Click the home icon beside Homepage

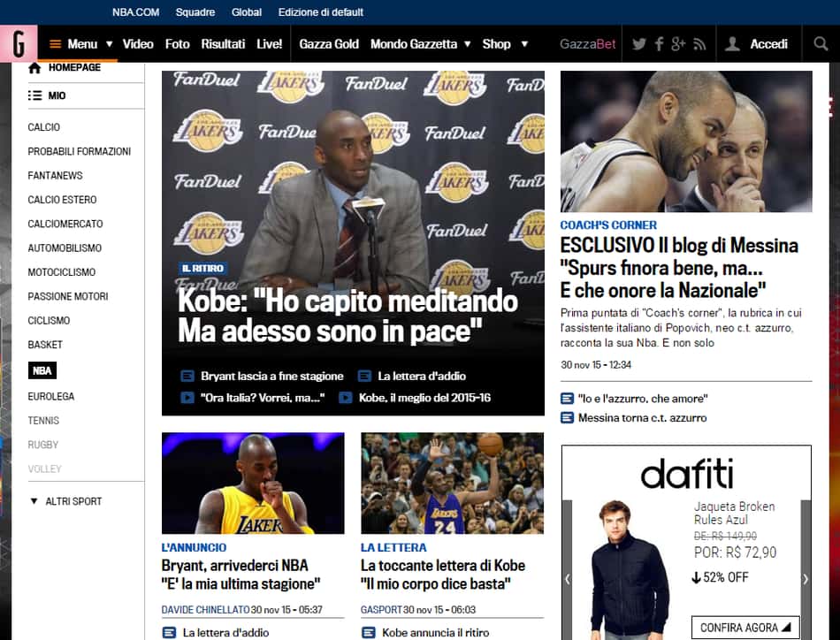34,67
